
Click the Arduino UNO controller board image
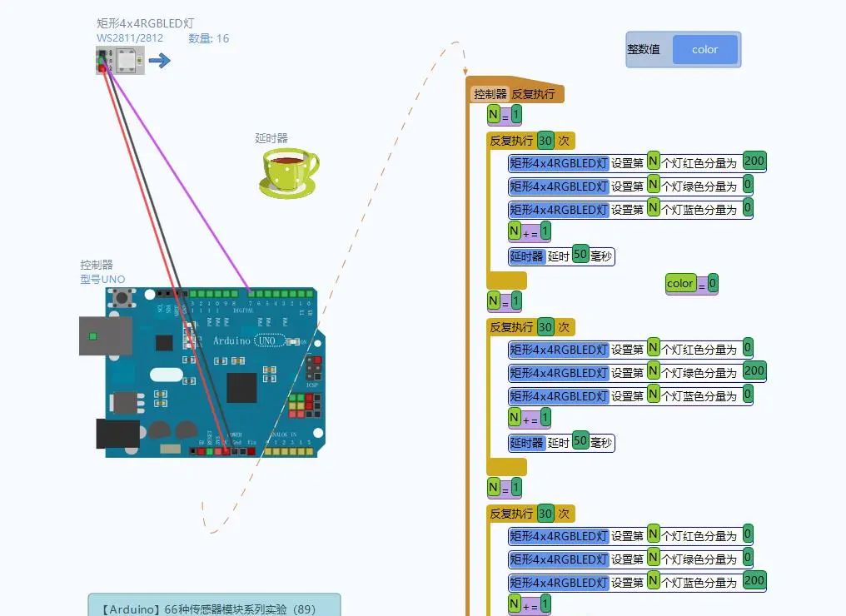click(x=212, y=375)
